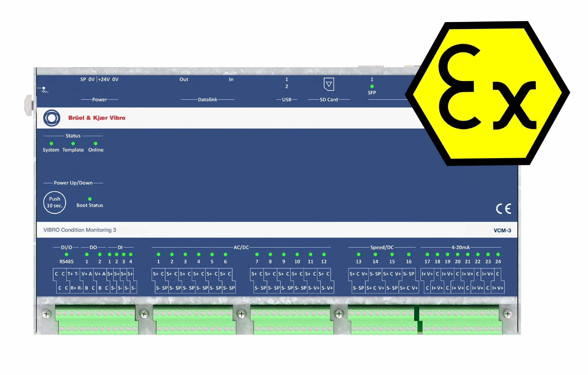The width and height of the screenshot is (588, 375).
Task: Click the green terminal block under RS485 section
Action: point(97,320)
